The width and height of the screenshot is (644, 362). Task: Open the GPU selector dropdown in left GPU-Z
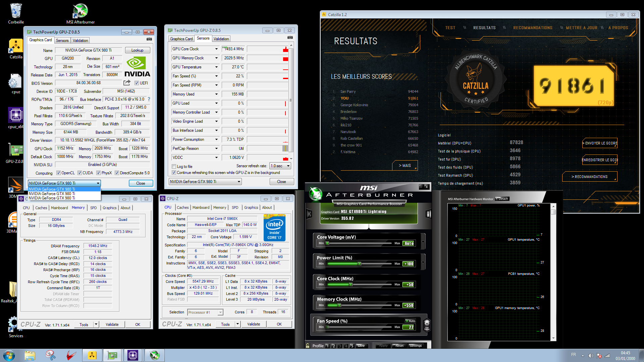64,183
